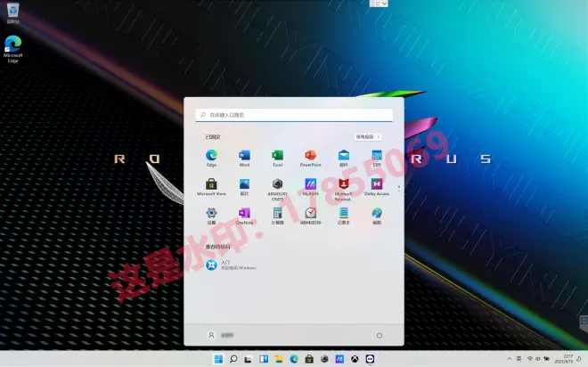Click the pinned apps next-page dots
The height and width of the screenshot is (367, 588).
[398, 187]
